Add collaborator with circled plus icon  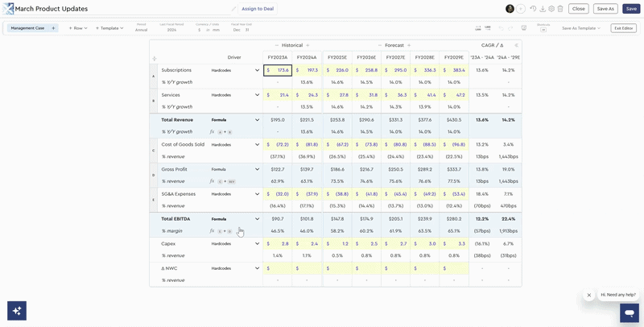pyautogui.click(x=520, y=9)
